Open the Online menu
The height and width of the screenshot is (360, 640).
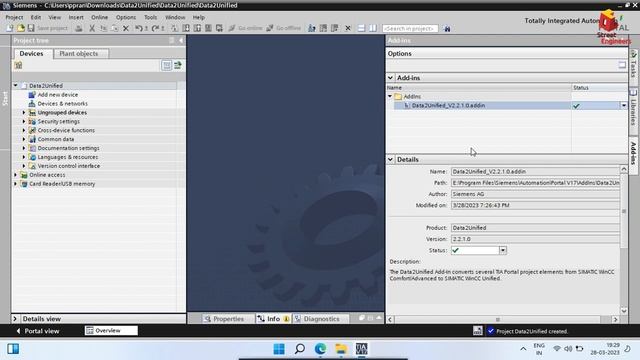[x=100, y=18]
